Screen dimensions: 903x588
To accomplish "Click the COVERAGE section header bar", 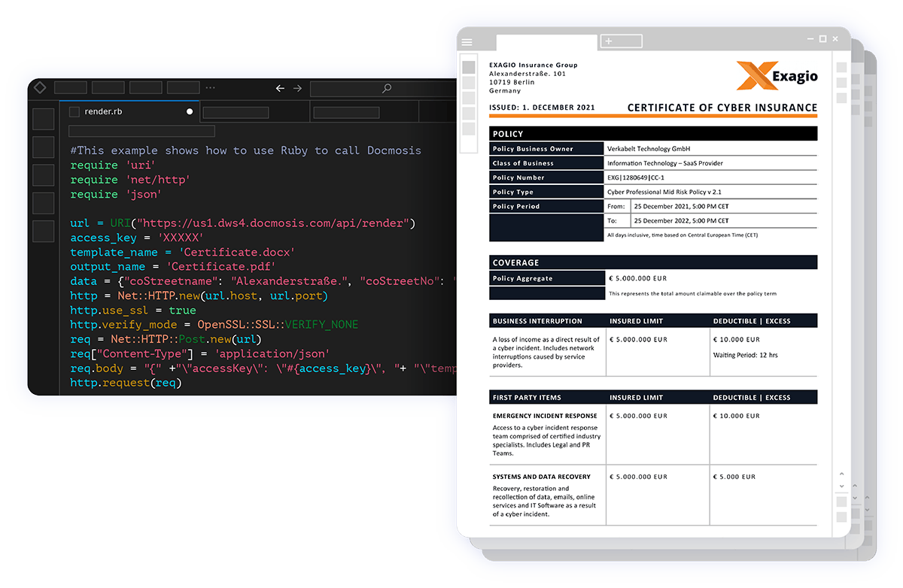I will click(x=653, y=262).
